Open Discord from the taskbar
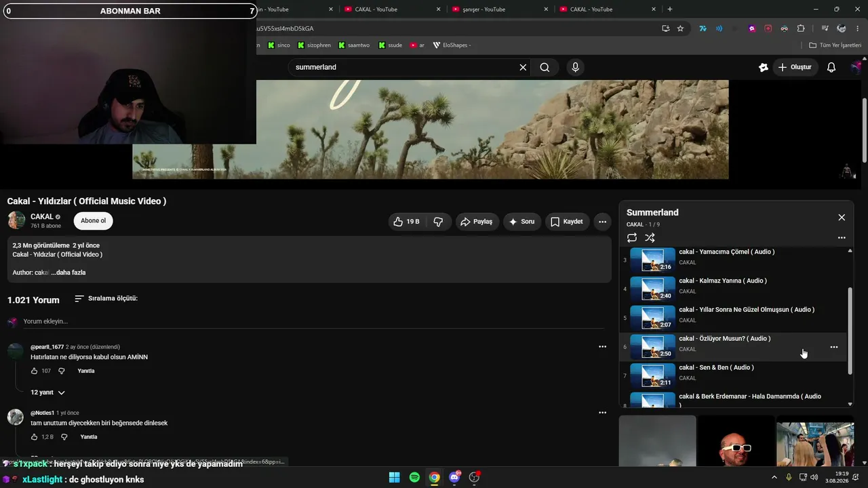Viewport: 868px width, 488px height. 454,477
